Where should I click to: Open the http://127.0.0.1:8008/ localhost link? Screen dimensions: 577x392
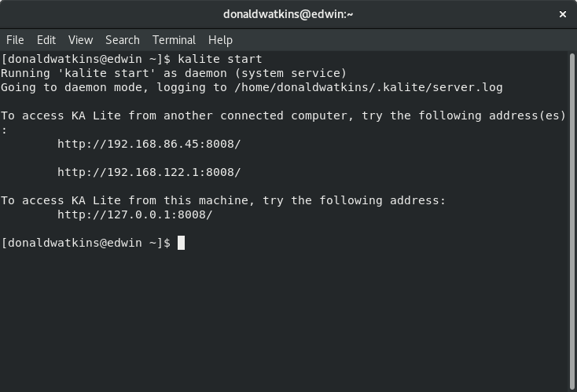click(x=134, y=214)
